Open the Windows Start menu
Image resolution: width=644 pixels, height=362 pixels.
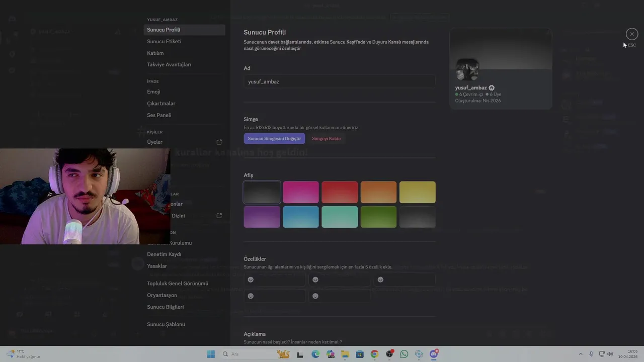[211, 354]
